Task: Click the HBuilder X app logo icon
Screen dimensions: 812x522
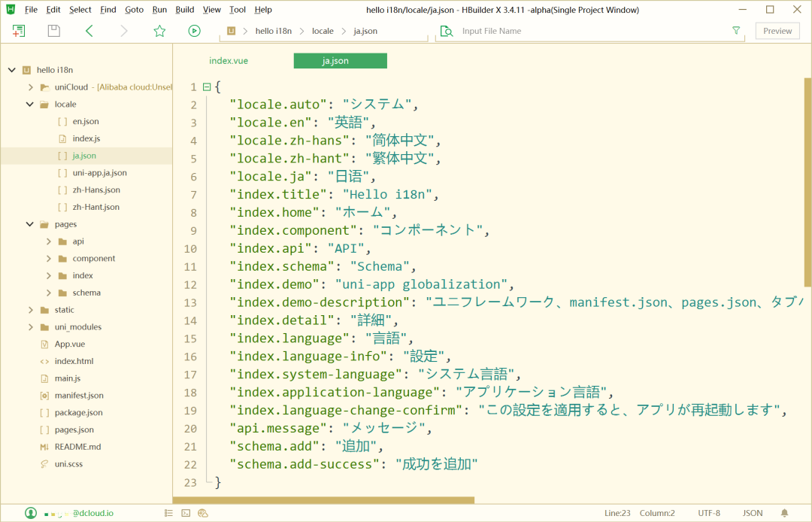Action: pyautogui.click(x=11, y=9)
